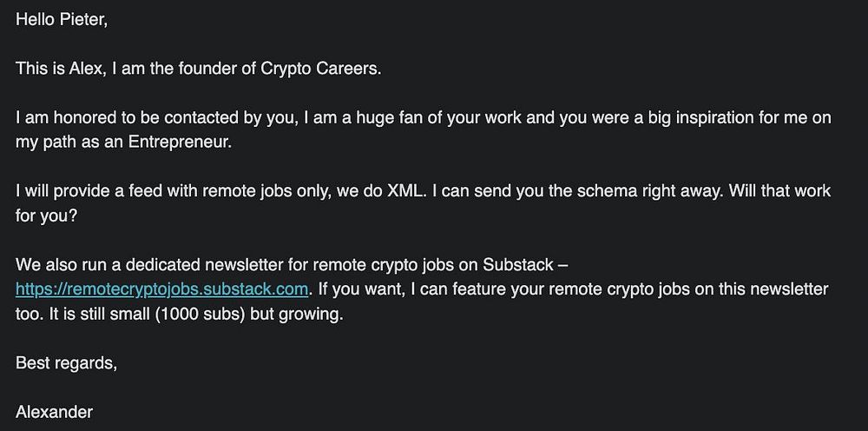Screen dimensions: 868x431
Task: Click the "Best regards," closing line
Action: click(66, 362)
